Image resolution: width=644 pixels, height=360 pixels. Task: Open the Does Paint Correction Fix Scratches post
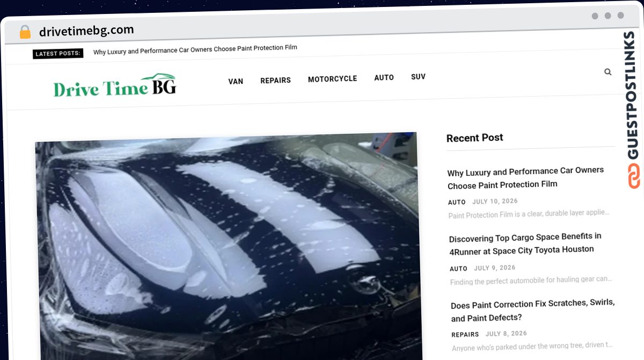[532, 310]
